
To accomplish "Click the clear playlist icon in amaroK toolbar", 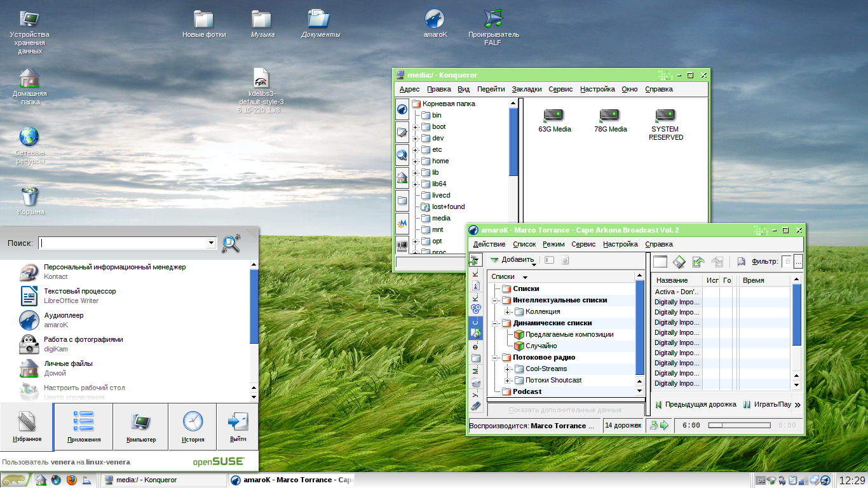I will pos(660,261).
